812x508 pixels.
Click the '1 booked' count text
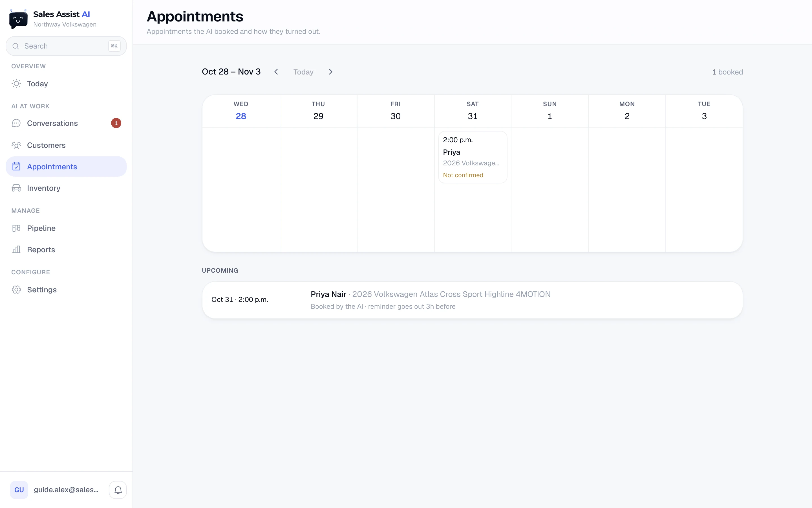tap(727, 72)
